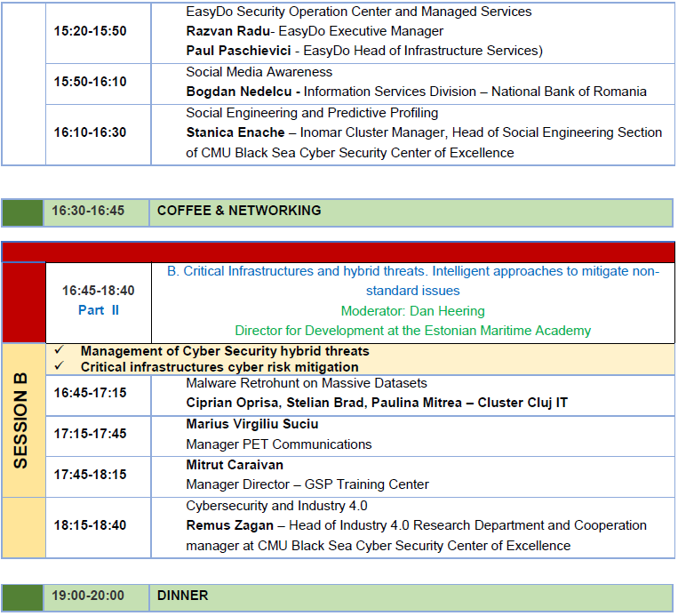Select 'Malware Retrohunt on Massive Datasets' title
The height and width of the screenshot is (616, 678).
(307, 383)
